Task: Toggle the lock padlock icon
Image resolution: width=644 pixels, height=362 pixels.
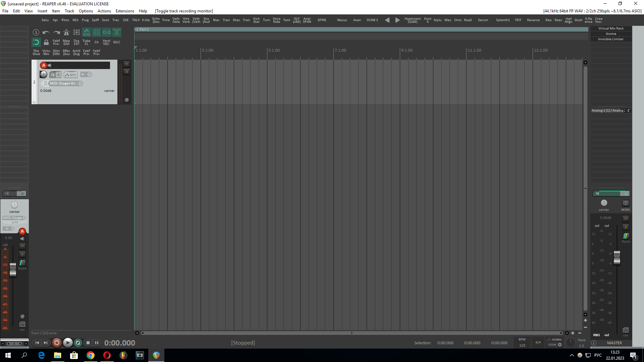Action: tap(46, 42)
